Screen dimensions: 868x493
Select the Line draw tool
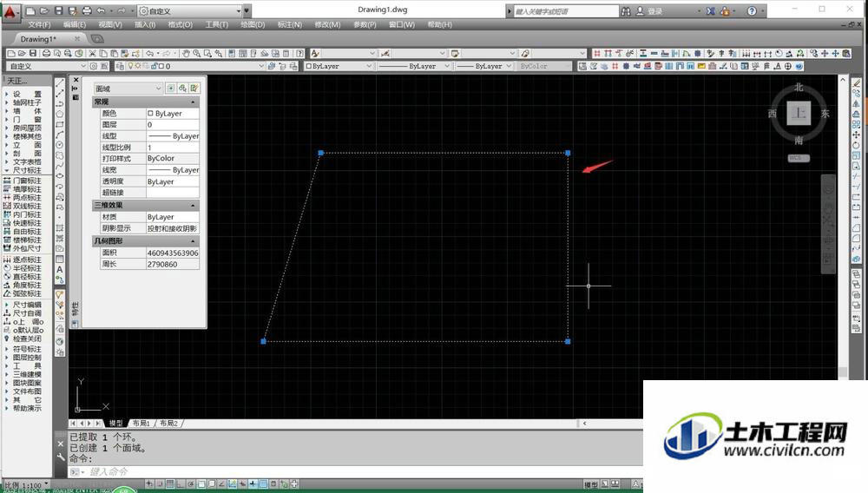pos(60,83)
